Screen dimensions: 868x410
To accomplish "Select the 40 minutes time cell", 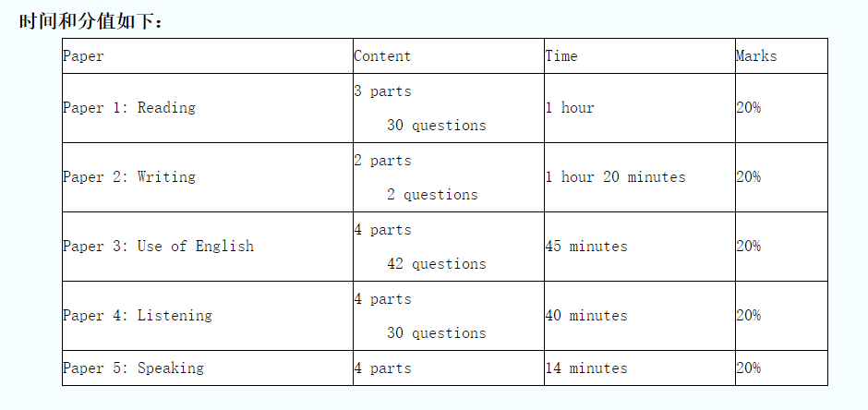I will [639, 316].
